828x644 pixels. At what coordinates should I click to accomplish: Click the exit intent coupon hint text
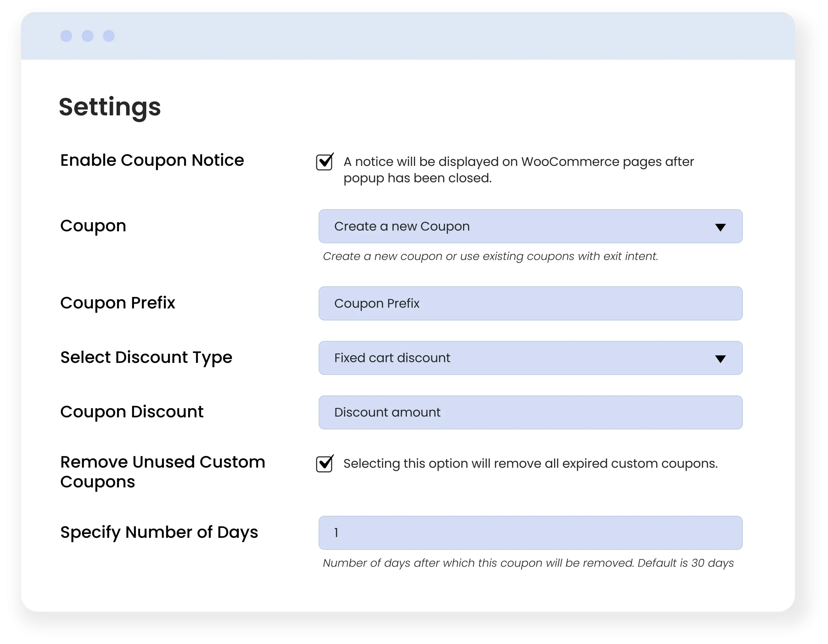pyautogui.click(x=490, y=256)
